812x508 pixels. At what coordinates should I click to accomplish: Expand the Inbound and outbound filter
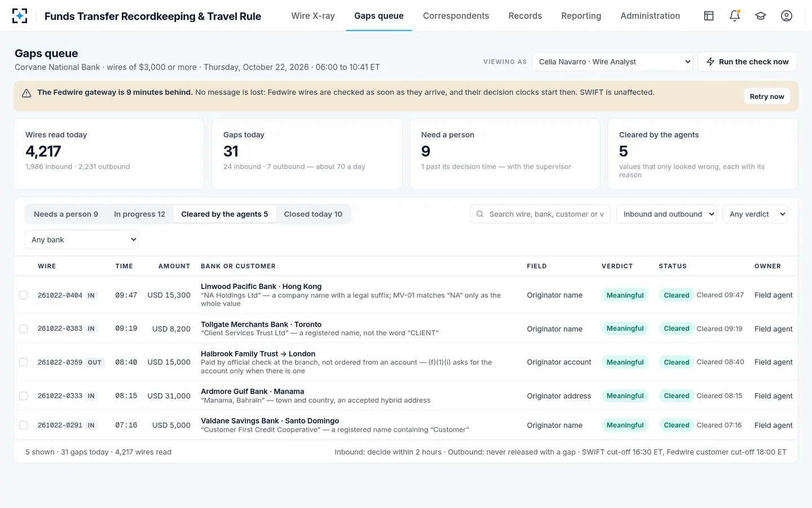[x=667, y=214]
